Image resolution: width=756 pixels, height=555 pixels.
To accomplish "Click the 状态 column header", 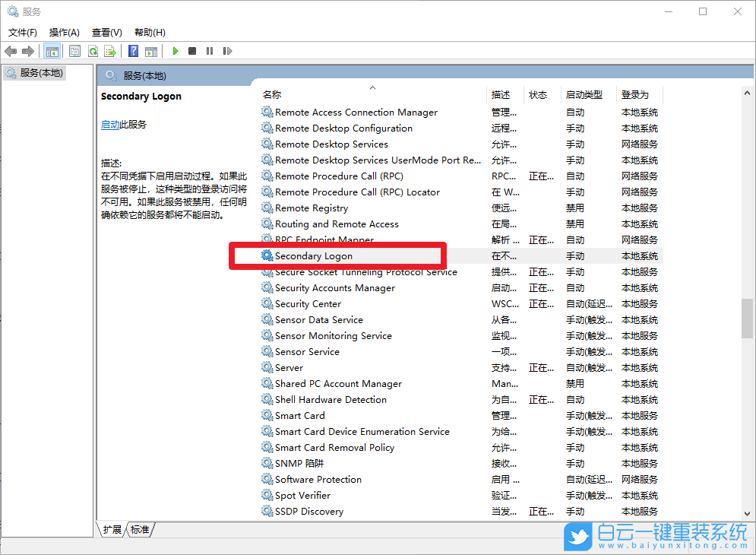I will [539, 94].
